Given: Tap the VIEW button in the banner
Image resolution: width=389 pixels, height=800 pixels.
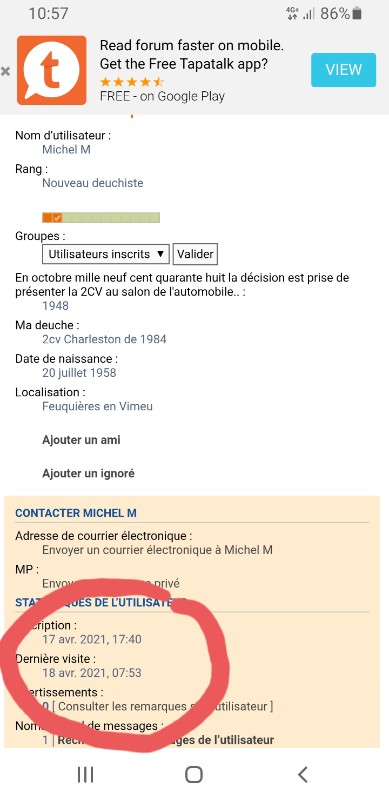Looking at the screenshot, I should (x=344, y=70).
